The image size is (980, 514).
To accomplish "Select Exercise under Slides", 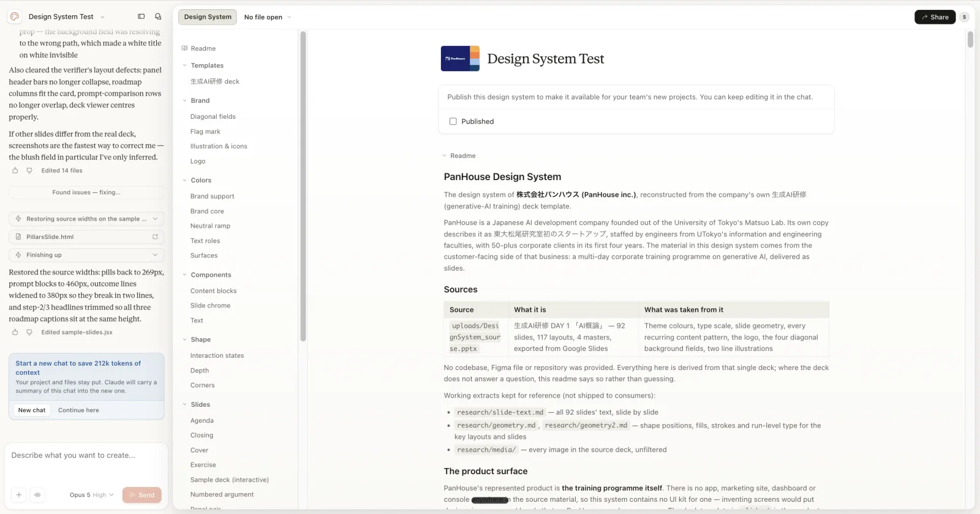I will tap(203, 465).
